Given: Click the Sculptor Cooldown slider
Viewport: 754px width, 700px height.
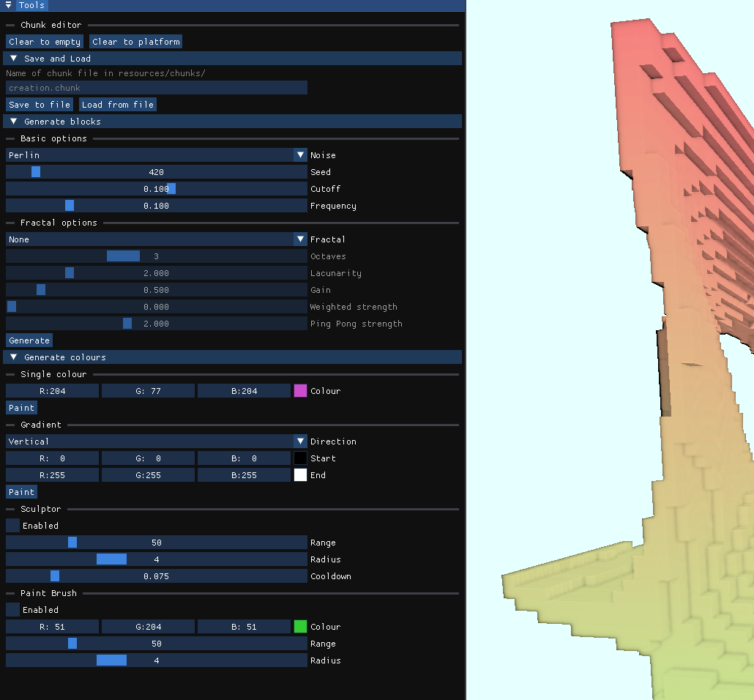Looking at the screenshot, I should (156, 576).
